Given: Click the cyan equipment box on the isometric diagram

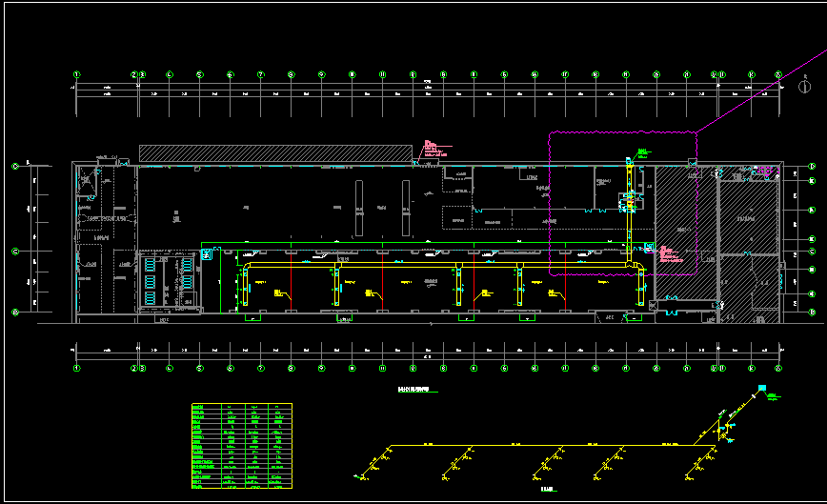Looking at the screenshot, I should [x=761, y=388].
